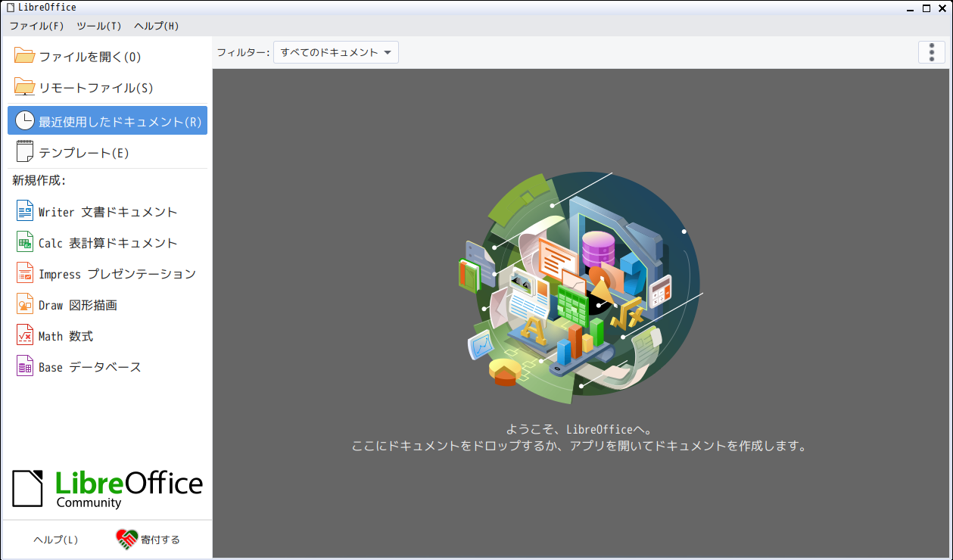The width and height of the screenshot is (953, 560).
Task: Open the ファイル(F) menu
Action: pos(36,26)
